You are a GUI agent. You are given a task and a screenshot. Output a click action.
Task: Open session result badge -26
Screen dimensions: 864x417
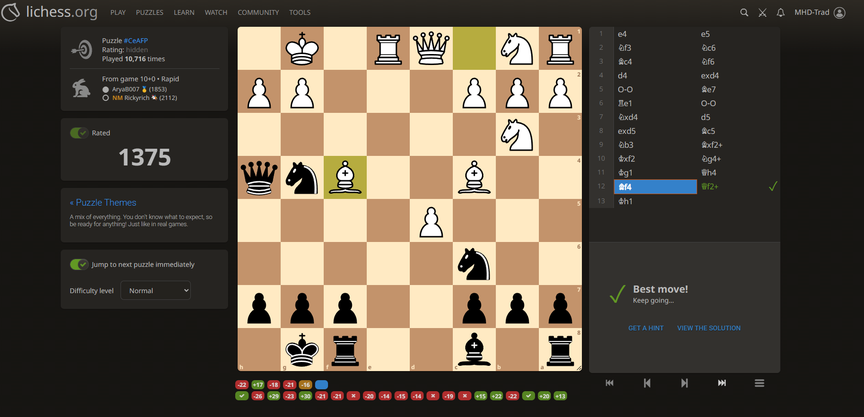pyautogui.click(x=257, y=396)
